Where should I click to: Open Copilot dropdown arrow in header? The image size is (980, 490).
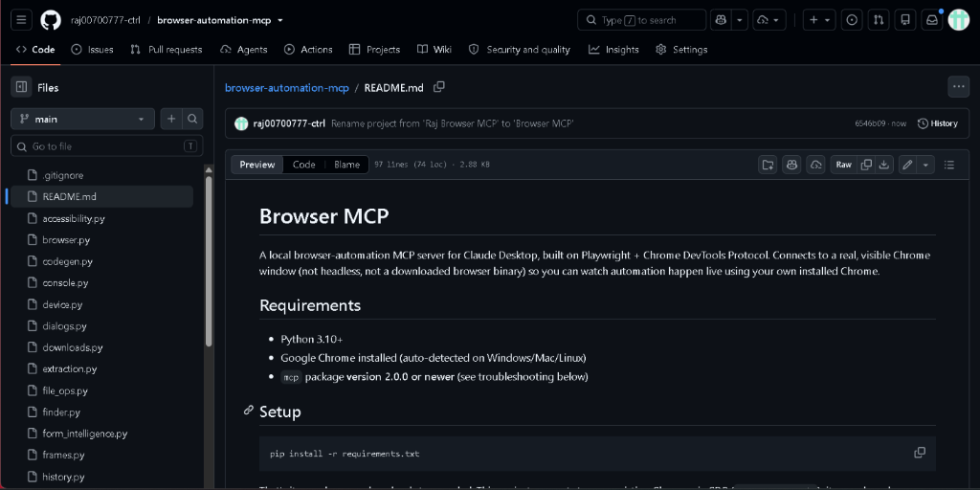coord(740,20)
